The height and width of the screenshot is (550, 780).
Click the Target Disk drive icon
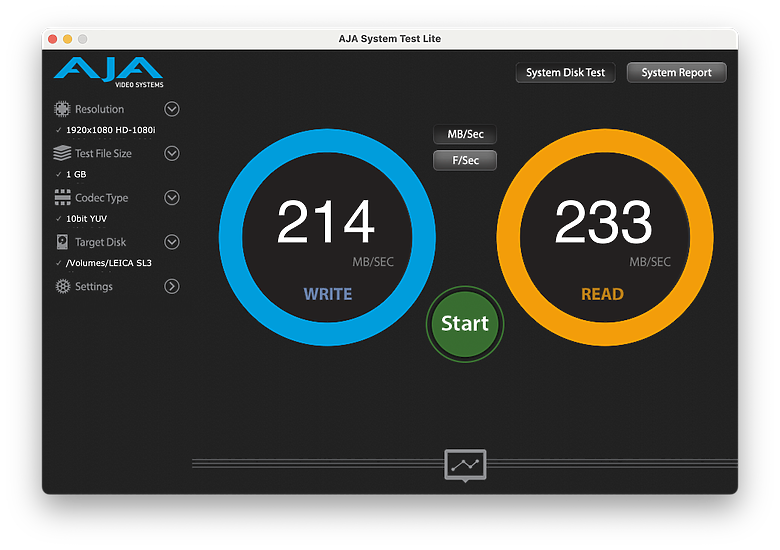62,242
